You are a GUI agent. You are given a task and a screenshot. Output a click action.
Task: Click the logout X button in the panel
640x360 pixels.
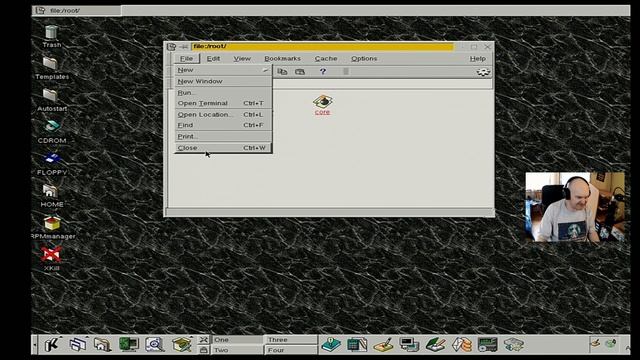pos(204,340)
